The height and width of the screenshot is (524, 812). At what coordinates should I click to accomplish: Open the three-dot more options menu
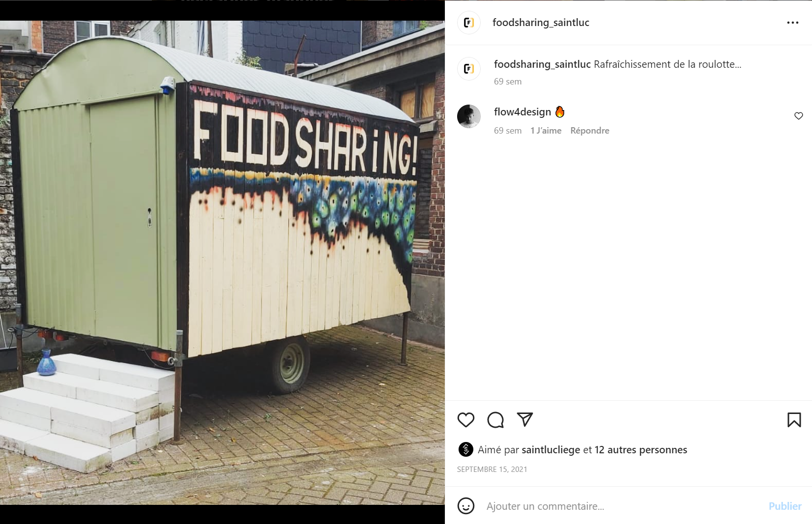pos(792,23)
